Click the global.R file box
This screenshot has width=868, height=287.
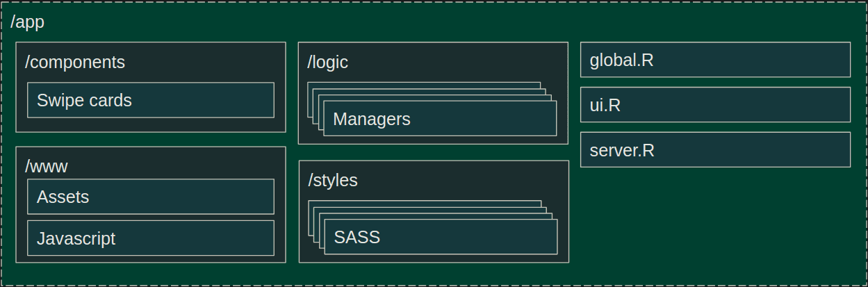pyautogui.click(x=715, y=60)
